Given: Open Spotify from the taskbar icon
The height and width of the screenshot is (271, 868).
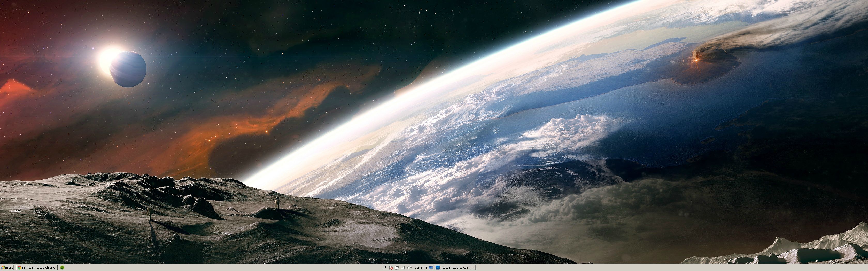Looking at the screenshot, I should 62,268.
